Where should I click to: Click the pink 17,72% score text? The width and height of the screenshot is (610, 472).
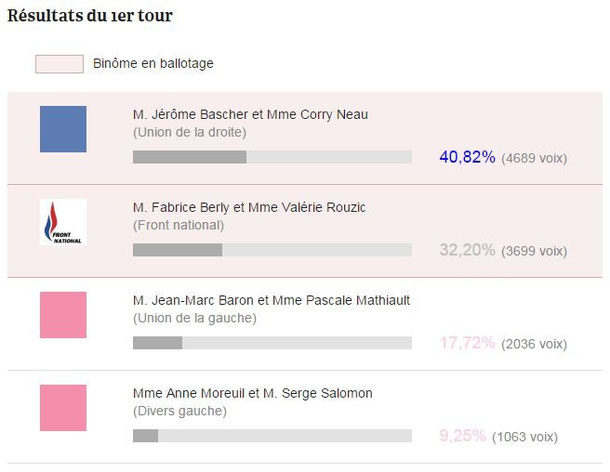pyautogui.click(x=467, y=343)
